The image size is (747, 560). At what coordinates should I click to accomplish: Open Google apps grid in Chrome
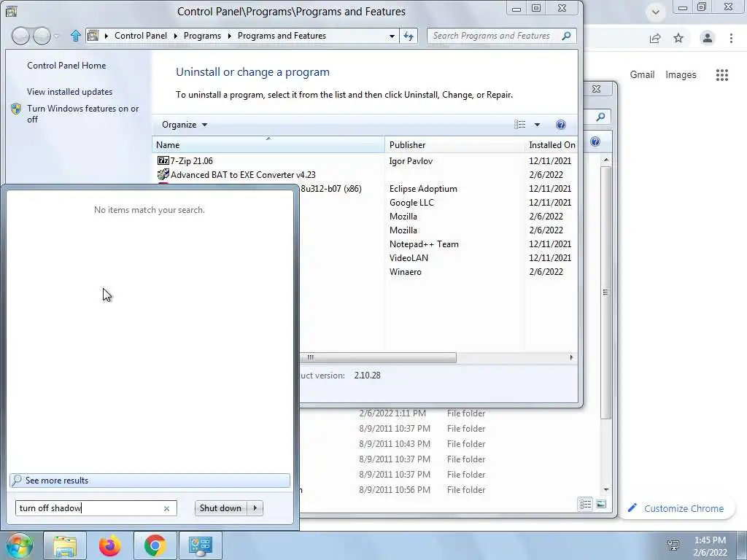(x=721, y=75)
